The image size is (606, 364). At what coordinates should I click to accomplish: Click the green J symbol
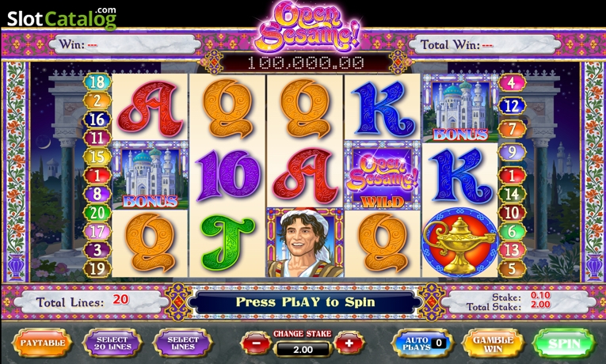(227, 242)
